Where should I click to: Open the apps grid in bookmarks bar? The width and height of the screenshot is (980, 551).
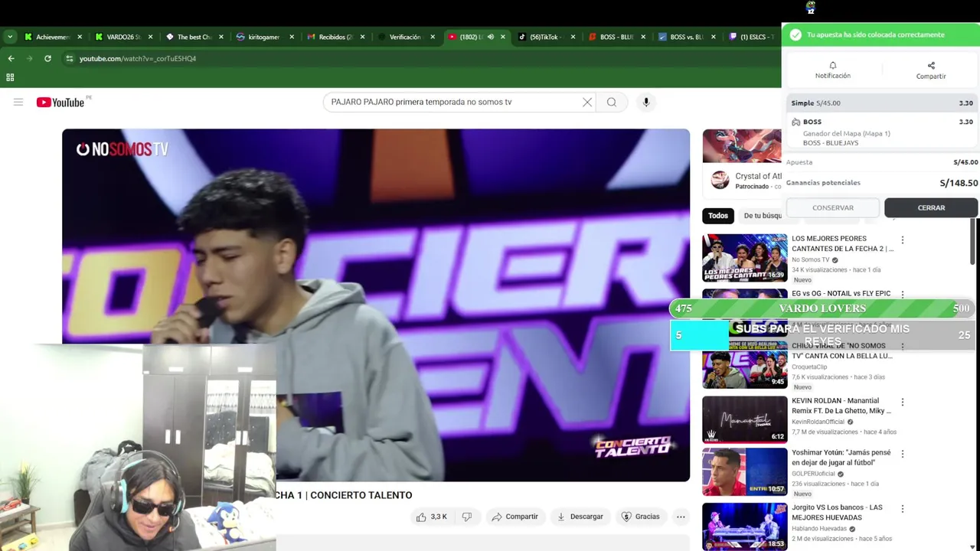click(x=10, y=77)
